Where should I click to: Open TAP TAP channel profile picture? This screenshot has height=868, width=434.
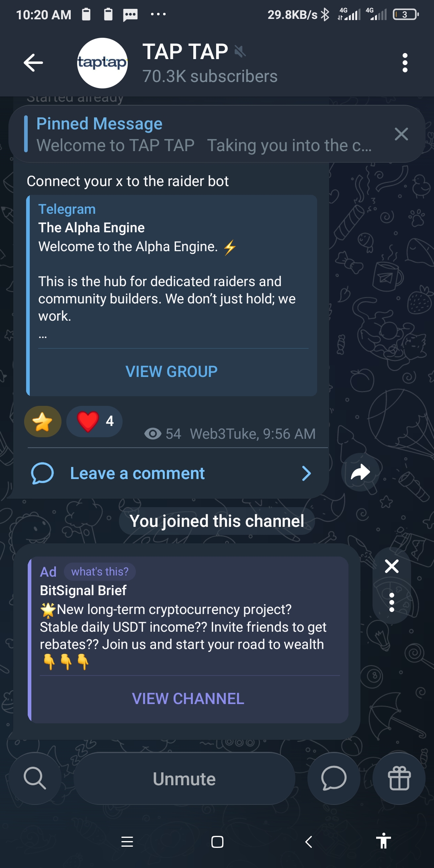(102, 63)
